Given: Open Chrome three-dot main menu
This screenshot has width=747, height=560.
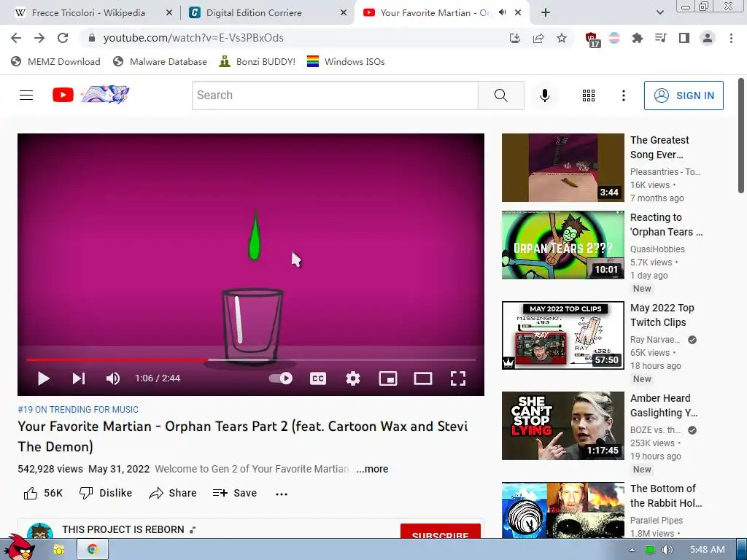Looking at the screenshot, I should click(731, 38).
